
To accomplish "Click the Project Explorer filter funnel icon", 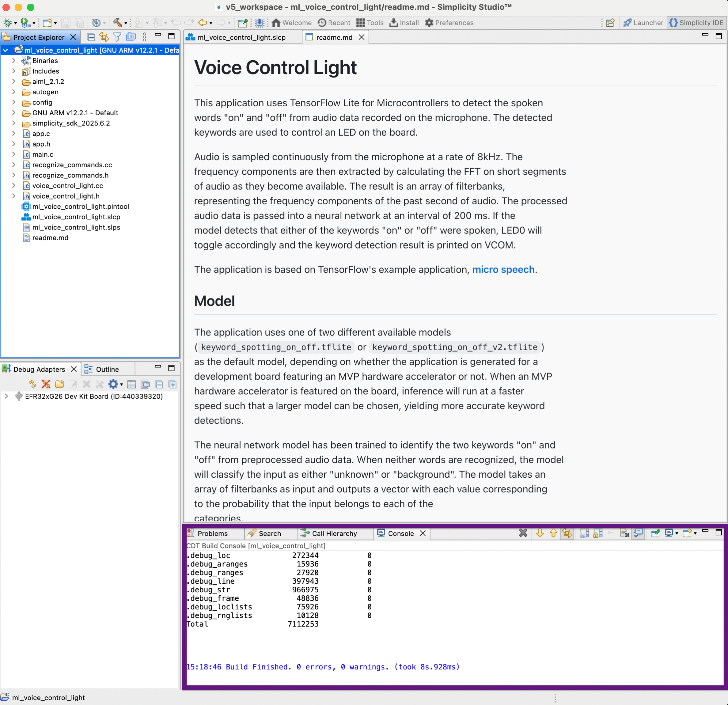I will pos(117,37).
